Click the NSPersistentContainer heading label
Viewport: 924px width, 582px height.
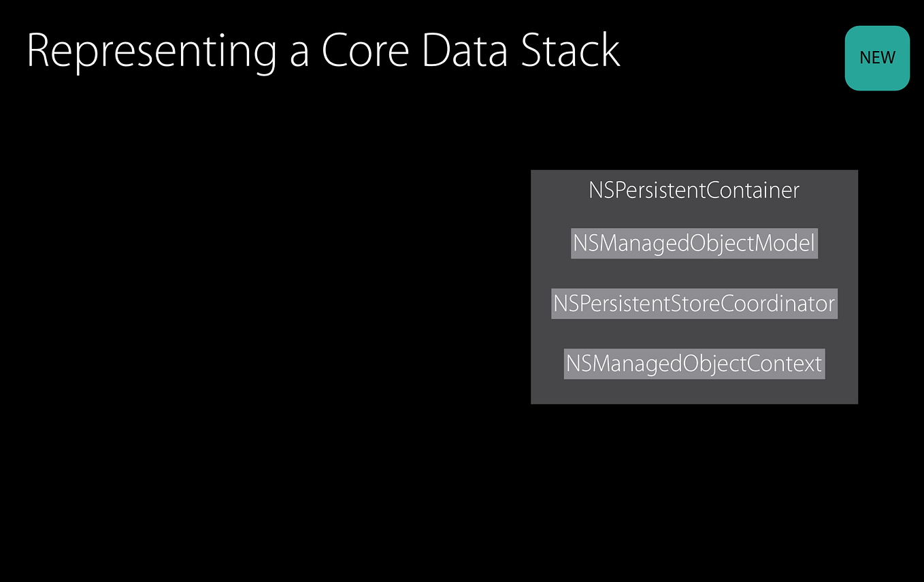(694, 190)
